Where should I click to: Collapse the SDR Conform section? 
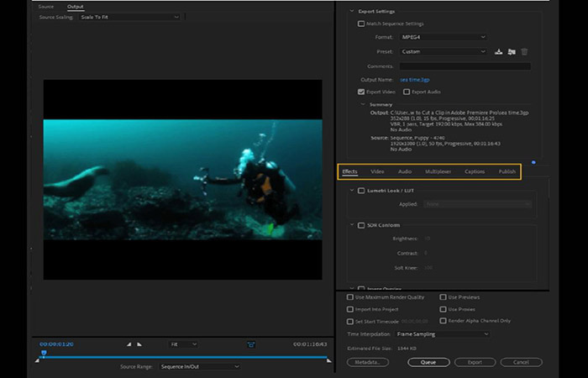click(352, 225)
